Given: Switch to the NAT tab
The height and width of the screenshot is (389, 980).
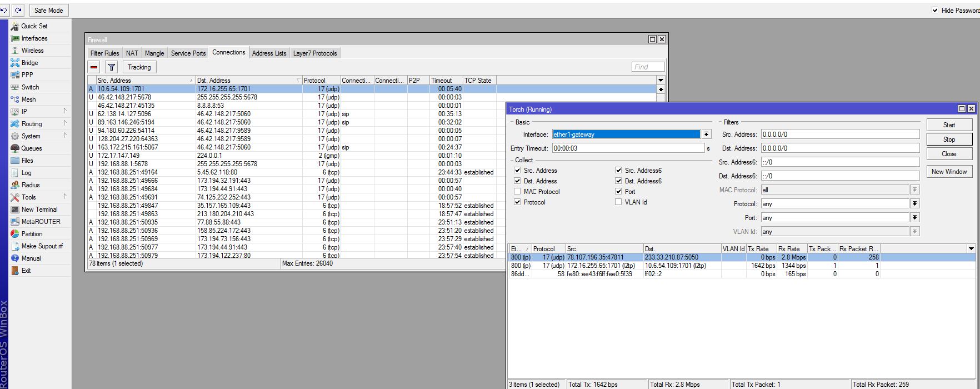Looking at the screenshot, I should [132, 53].
